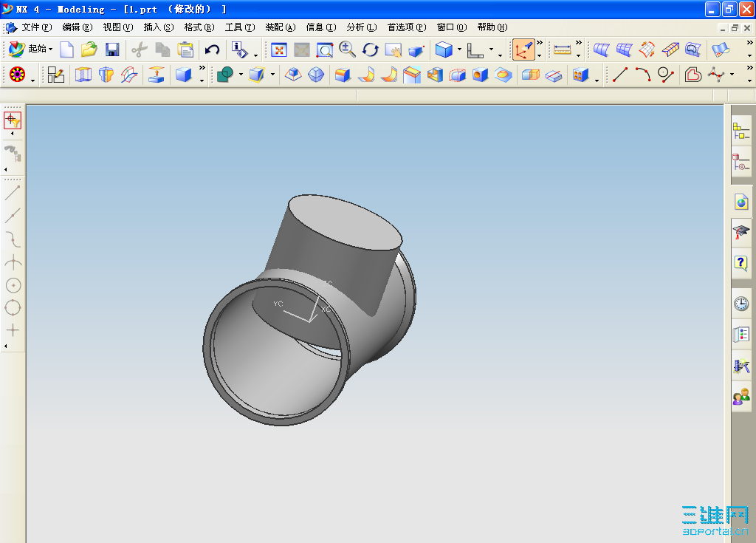Open the Help question-mark side tab
This screenshot has width=756, height=543.
point(741,264)
